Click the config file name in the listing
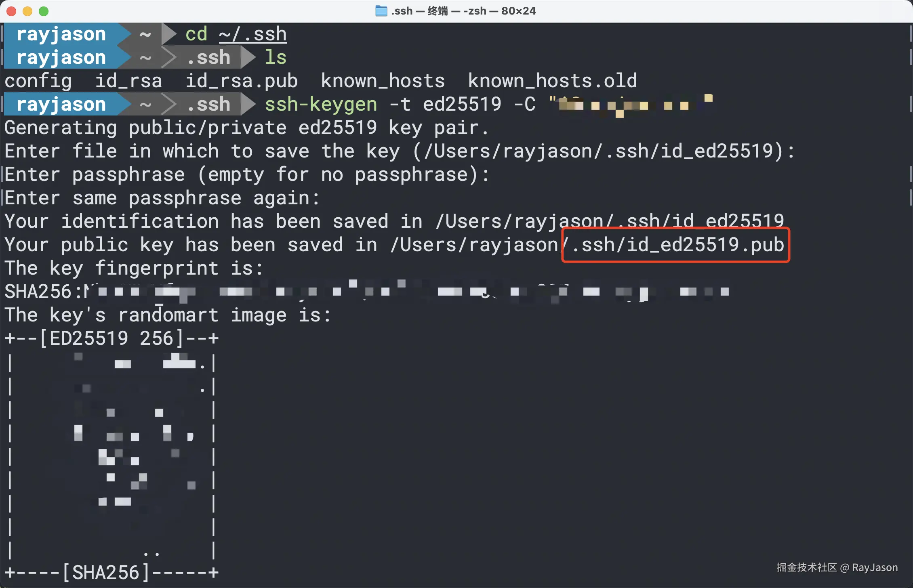 point(39,81)
